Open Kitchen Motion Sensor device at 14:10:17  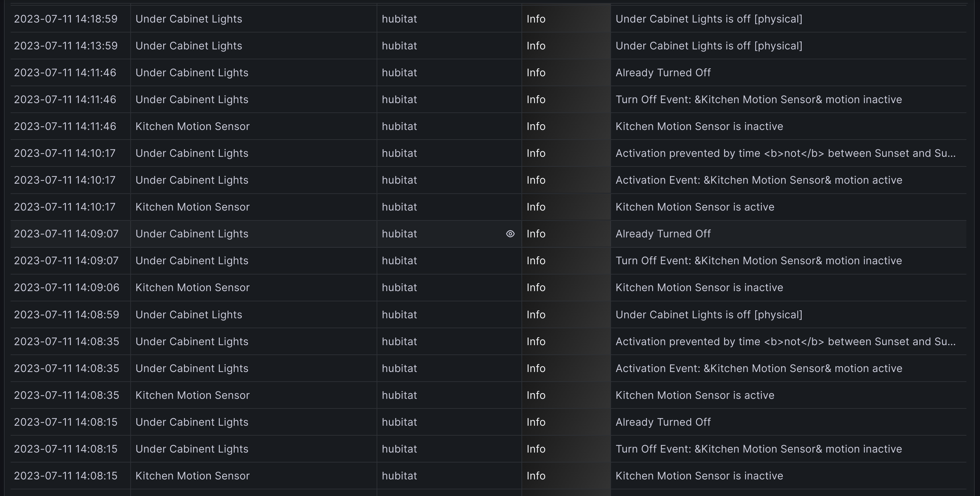192,207
